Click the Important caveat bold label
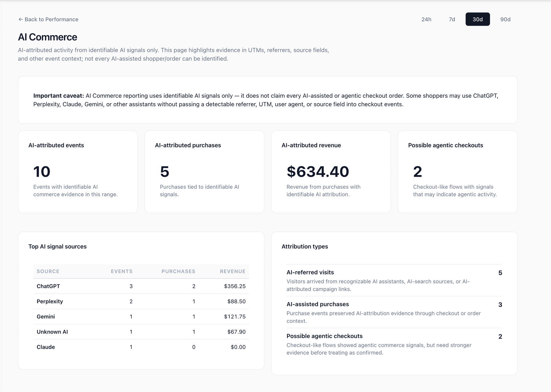 [58, 96]
